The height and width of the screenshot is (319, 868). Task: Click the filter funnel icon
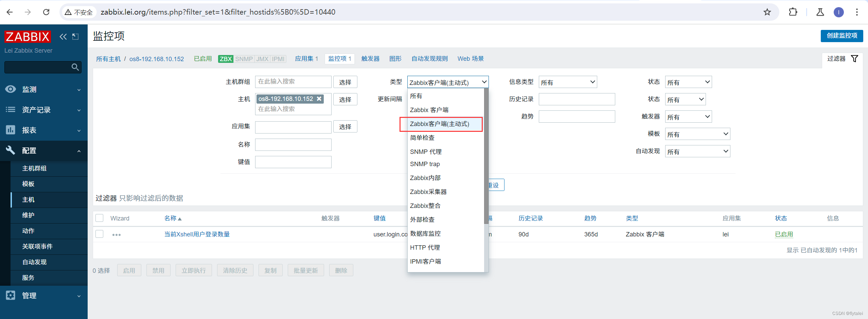tap(854, 59)
